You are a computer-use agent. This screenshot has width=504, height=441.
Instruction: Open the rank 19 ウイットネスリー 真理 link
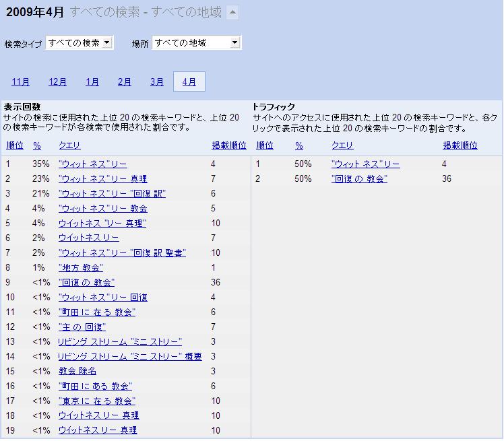coord(98,430)
